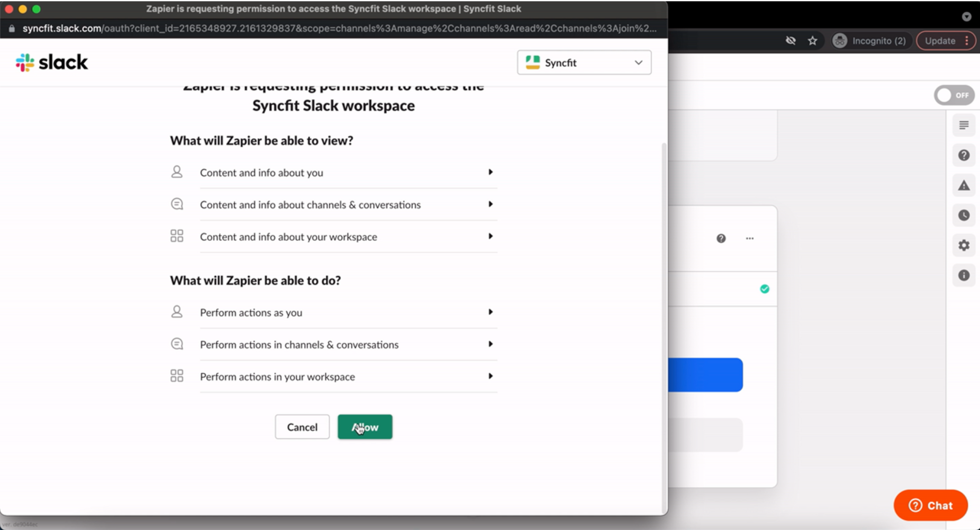Open the Zapier outline list sidebar icon

point(964,125)
